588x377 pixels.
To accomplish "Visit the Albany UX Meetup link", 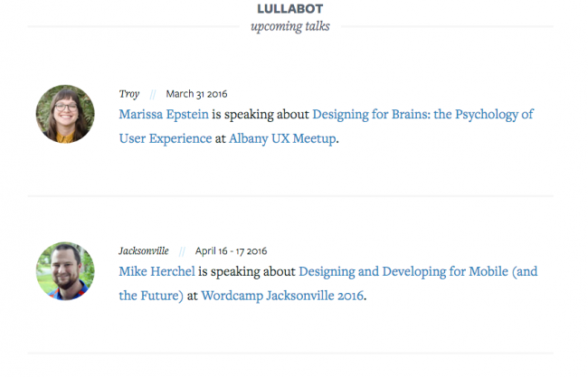I will pos(282,139).
